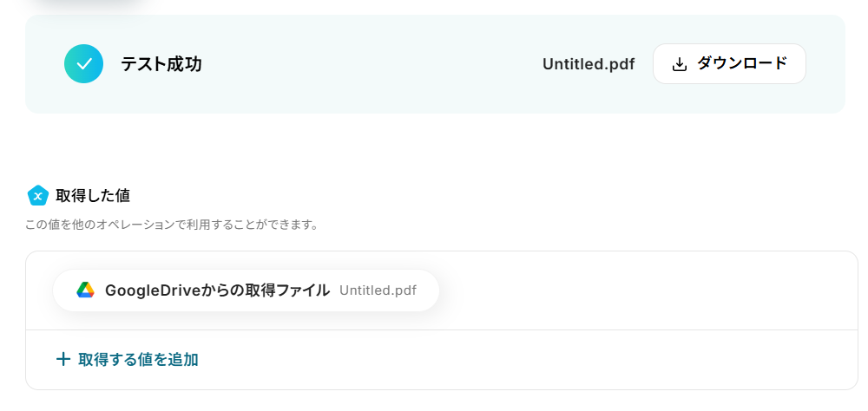Click blank area between banner and 取得した値
The height and width of the screenshot is (411, 868).
click(434, 147)
